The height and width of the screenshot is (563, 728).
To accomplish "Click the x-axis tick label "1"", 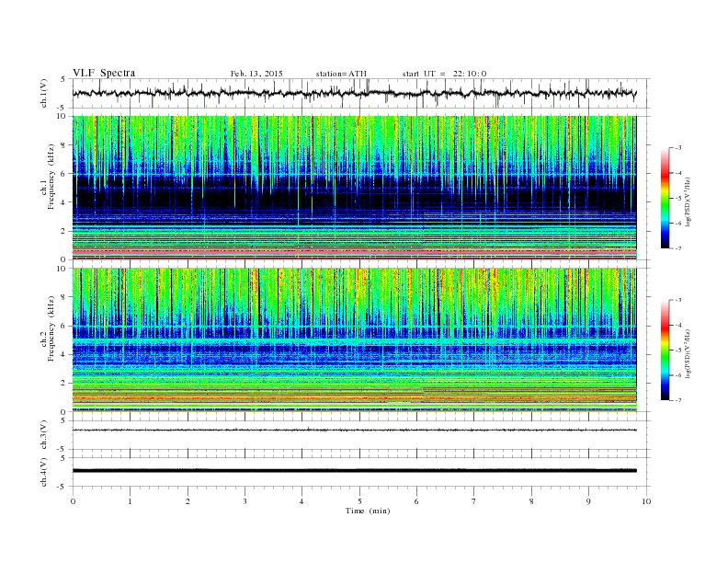I will (x=130, y=501).
